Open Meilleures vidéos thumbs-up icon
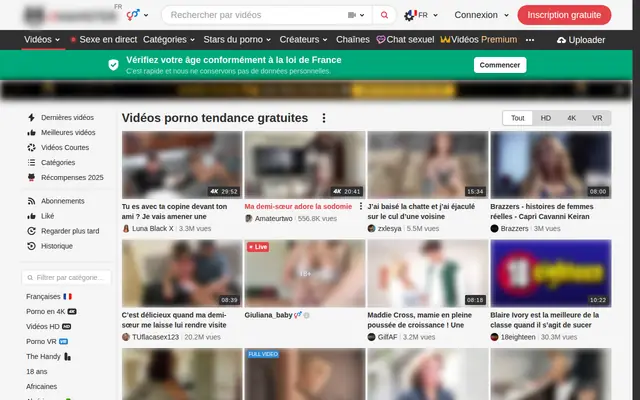Image resolution: width=640 pixels, height=400 pixels. tap(31, 133)
